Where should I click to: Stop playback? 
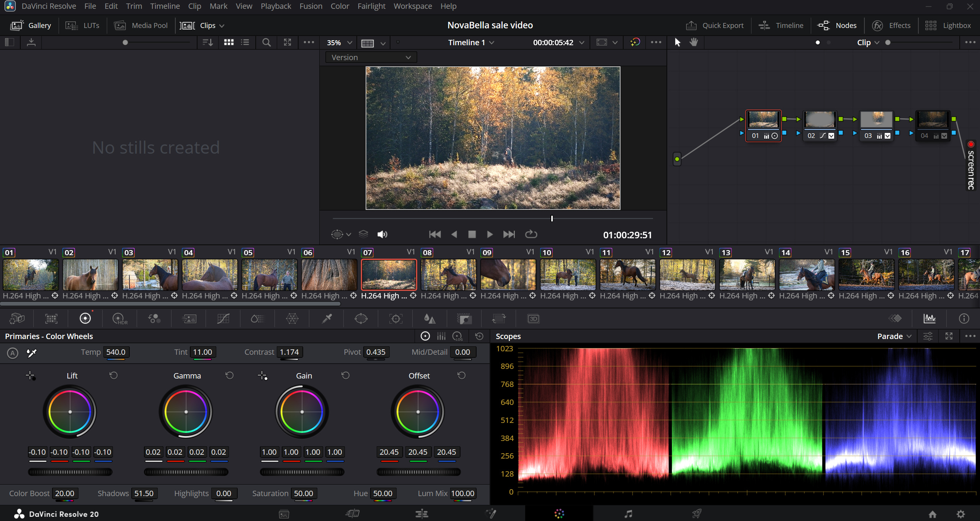coord(472,234)
